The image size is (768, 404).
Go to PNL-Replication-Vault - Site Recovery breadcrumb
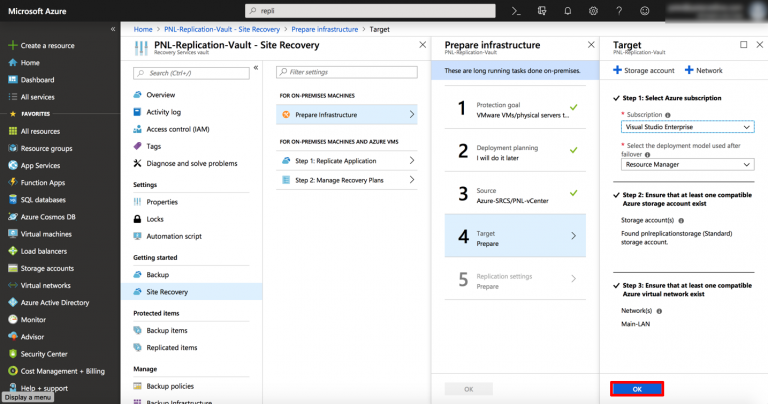(222, 29)
